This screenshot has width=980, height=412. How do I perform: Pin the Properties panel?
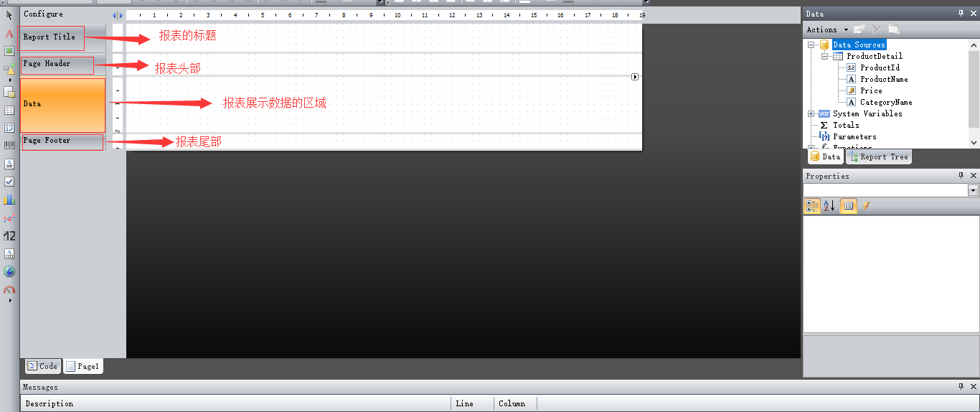point(961,176)
